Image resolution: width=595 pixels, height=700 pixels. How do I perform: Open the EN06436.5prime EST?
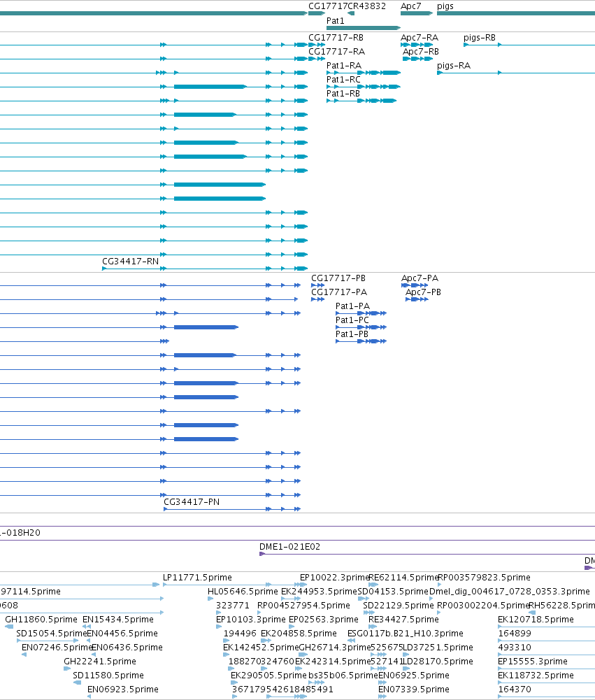click(x=127, y=648)
